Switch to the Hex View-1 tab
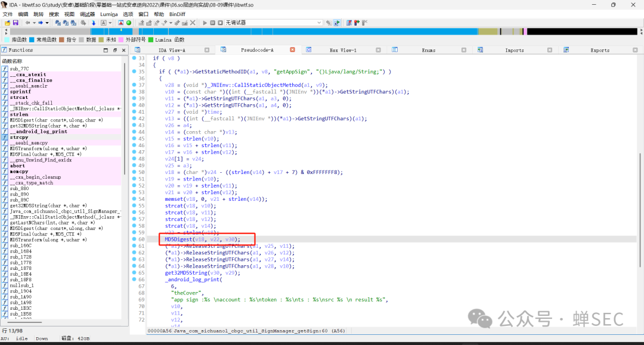This screenshot has width=644, height=345. coord(343,50)
